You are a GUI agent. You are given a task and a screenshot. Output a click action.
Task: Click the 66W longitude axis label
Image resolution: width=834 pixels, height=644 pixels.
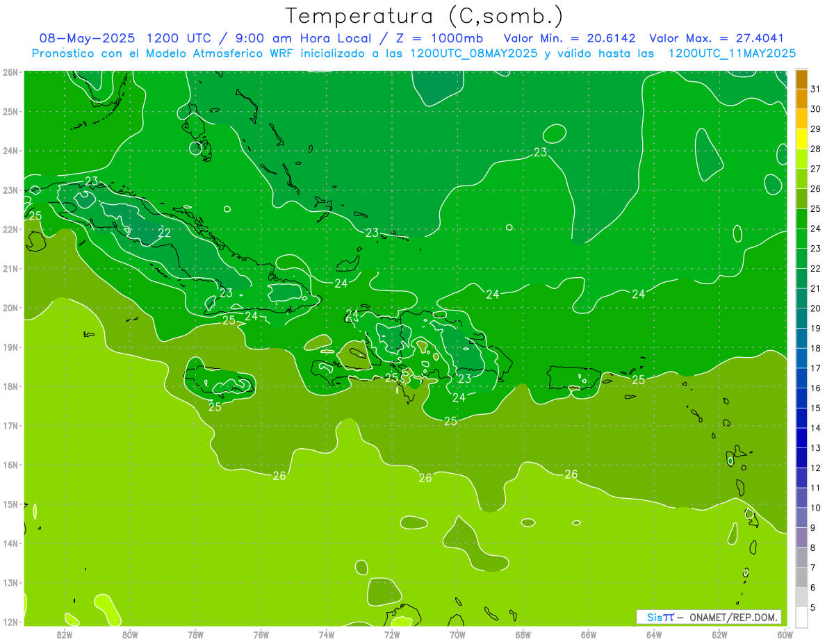(589, 634)
